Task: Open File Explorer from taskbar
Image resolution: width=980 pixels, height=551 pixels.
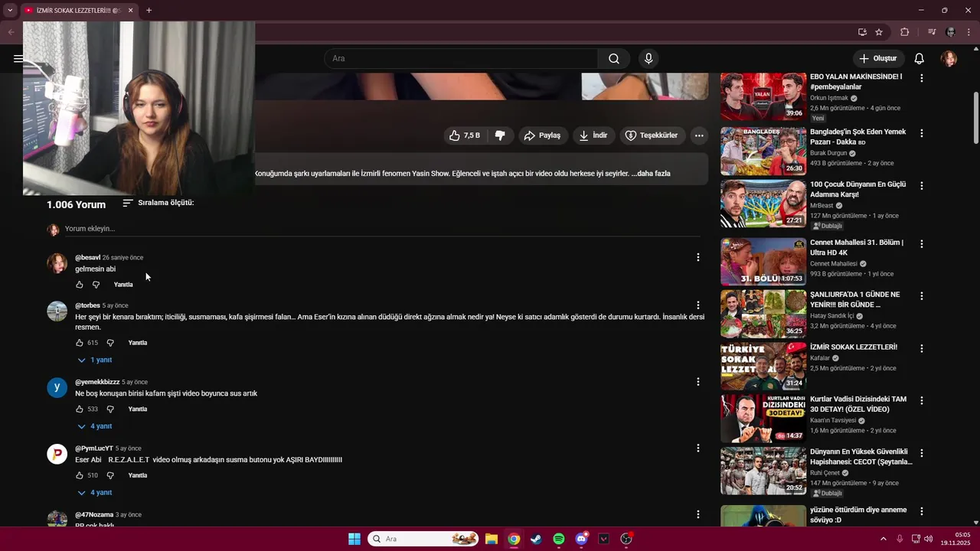Action: [x=492, y=539]
